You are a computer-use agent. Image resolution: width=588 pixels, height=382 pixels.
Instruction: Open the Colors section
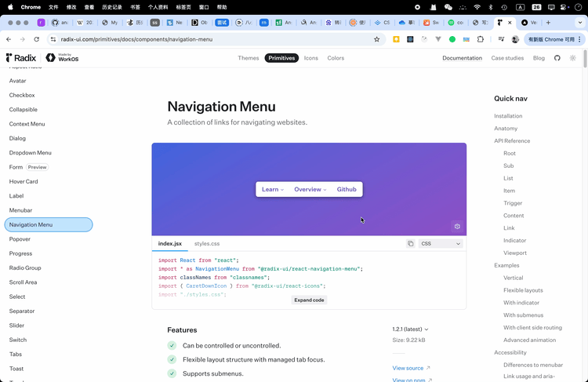pos(336,58)
